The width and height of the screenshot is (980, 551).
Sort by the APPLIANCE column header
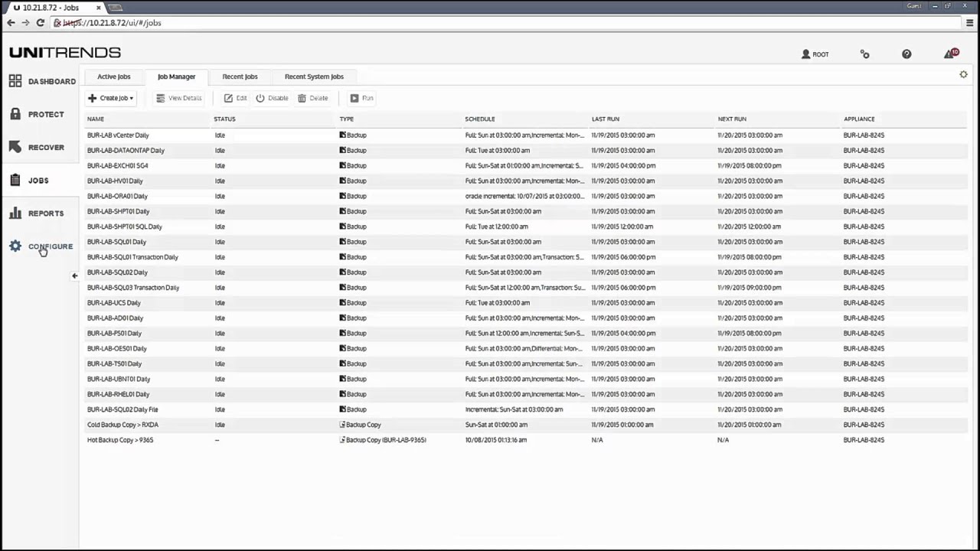858,119
